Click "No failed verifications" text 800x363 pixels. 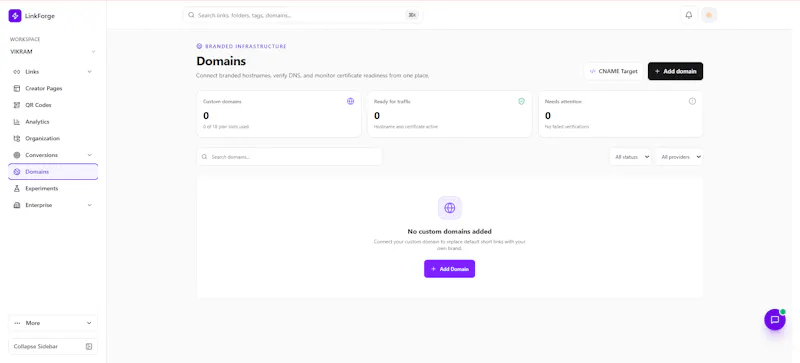pos(567,127)
